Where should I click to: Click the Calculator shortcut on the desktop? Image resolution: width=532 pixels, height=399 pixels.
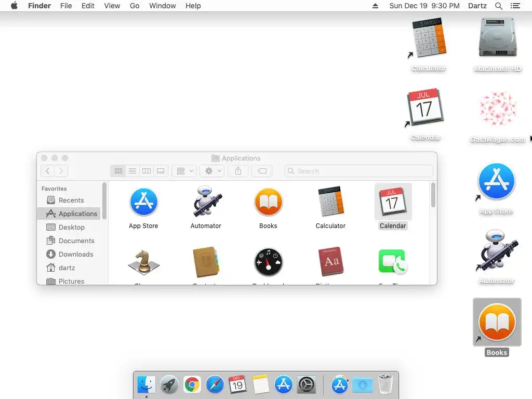[429, 38]
